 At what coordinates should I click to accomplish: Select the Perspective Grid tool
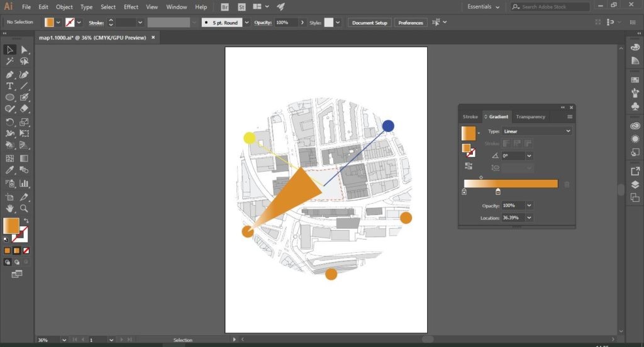[x=25, y=145]
